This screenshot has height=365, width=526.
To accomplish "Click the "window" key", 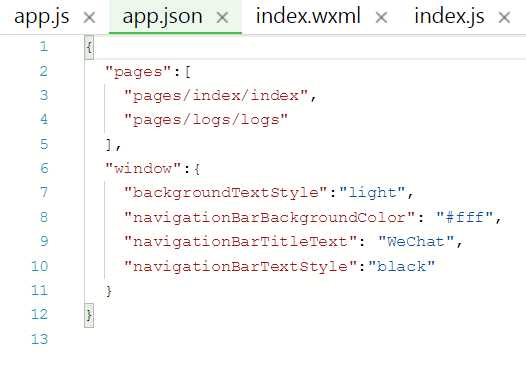I will click(x=143, y=168).
